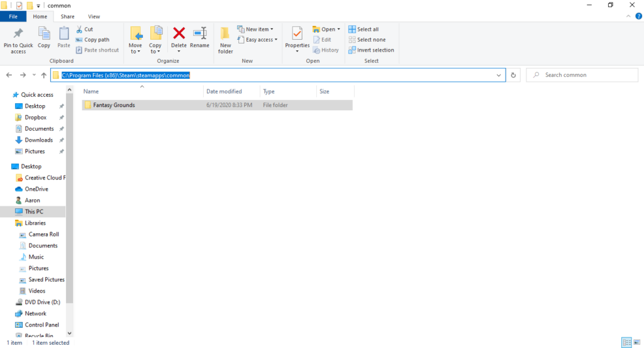The height and width of the screenshot is (348, 644).
Task: Click the Copy icon in Clipboard group
Action: tap(44, 33)
